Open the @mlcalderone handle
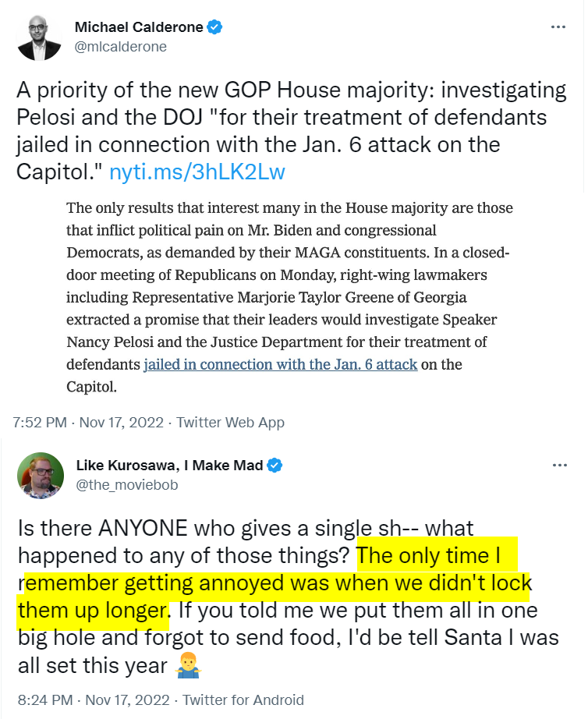This screenshot has width=588, height=719. click(x=120, y=46)
